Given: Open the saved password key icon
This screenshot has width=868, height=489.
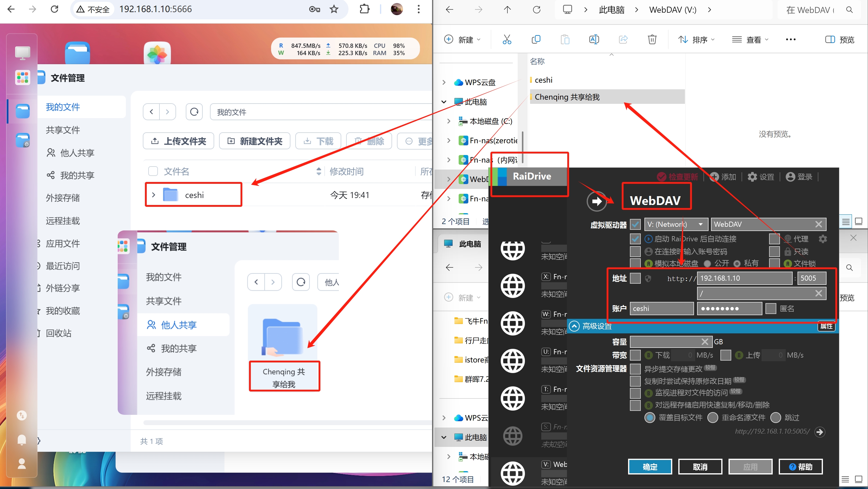Looking at the screenshot, I should click(x=314, y=9).
